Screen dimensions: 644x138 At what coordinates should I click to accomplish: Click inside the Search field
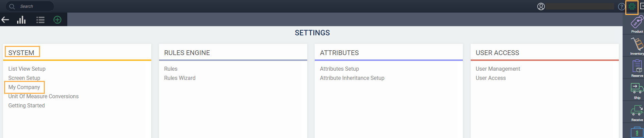[x=34, y=6]
